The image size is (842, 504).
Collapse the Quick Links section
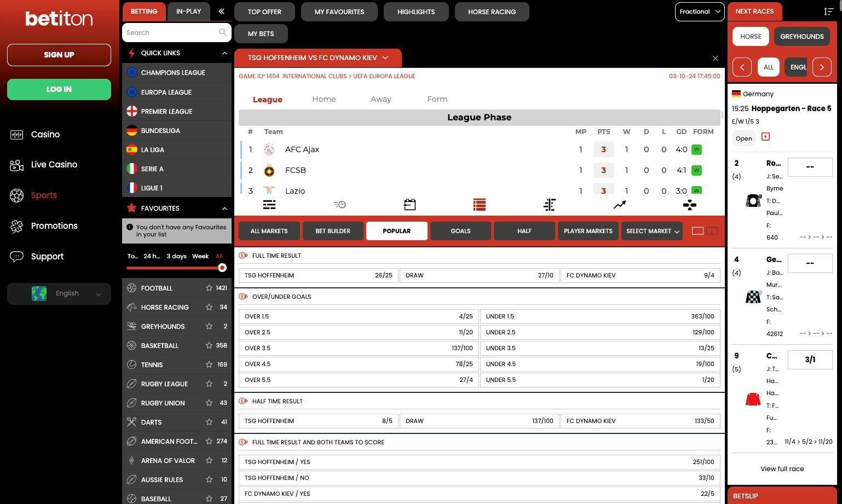(x=224, y=53)
